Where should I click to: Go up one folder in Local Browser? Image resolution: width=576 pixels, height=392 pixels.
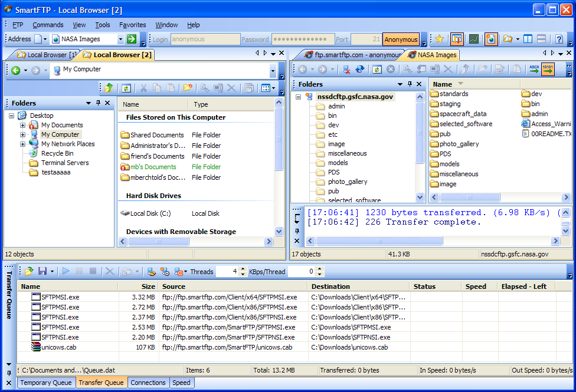tap(109, 88)
